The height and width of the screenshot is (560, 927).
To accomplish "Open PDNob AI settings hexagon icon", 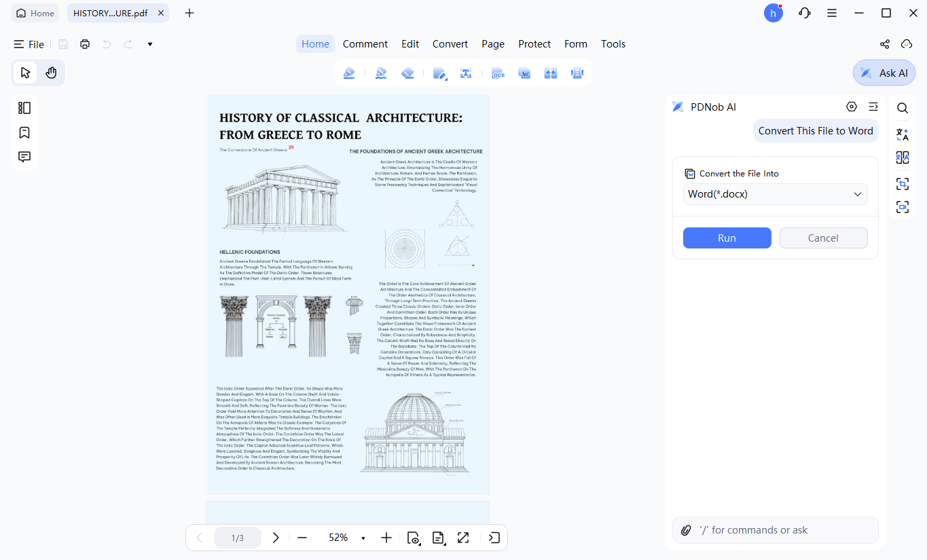I will [x=852, y=107].
